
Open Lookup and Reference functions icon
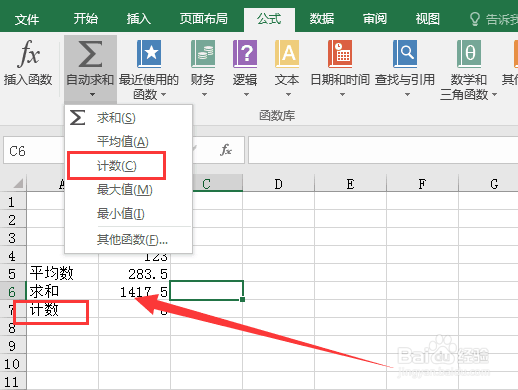(x=405, y=54)
